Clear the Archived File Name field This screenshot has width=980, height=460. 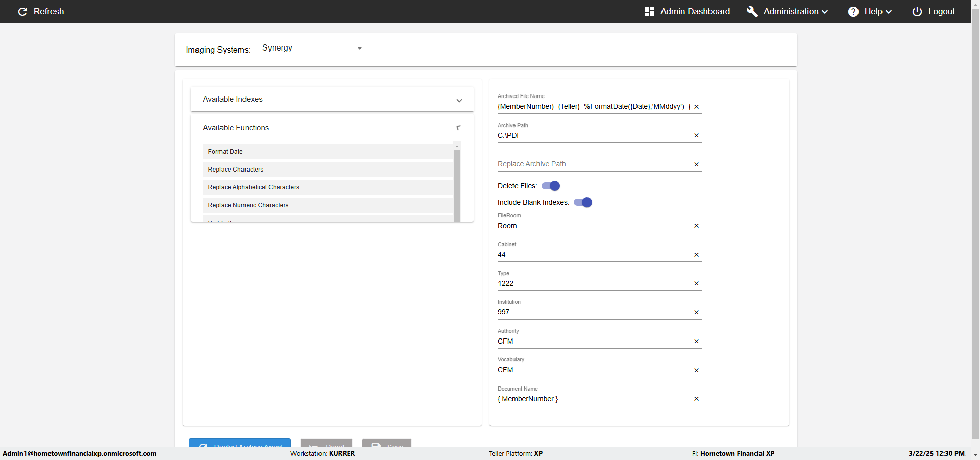click(x=696, y=107)
